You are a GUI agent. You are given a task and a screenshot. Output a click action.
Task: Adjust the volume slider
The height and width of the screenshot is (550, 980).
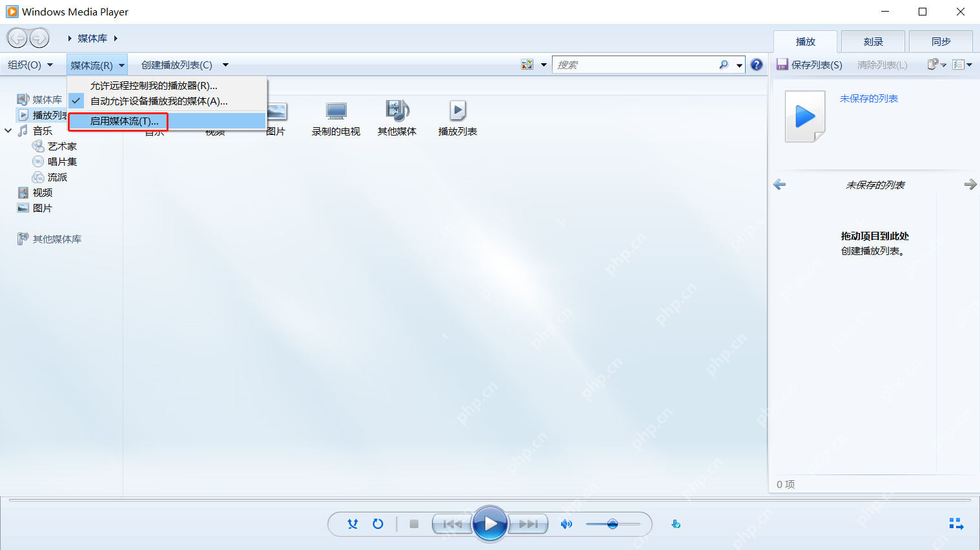click(x=613, y=524)
